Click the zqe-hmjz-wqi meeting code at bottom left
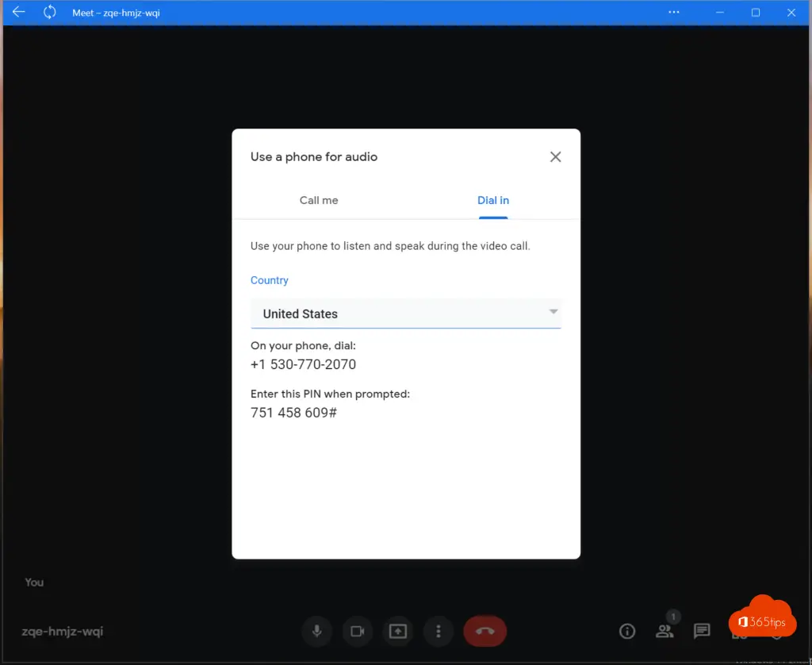Image resolution: width=812 pixels, height=665 pixels. pyautogui.click(x=63, y=632)
